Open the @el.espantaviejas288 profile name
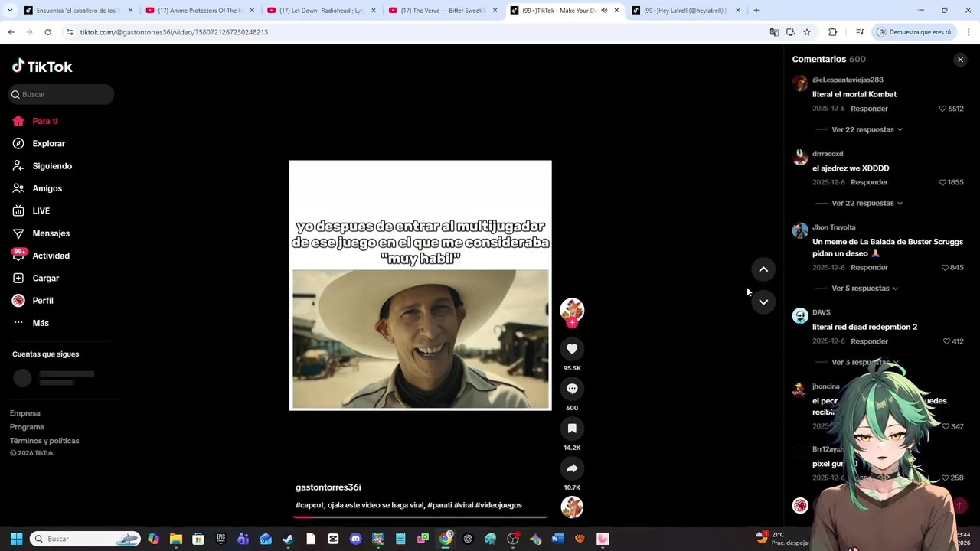The image size is (980, 551). (x=848, y=80)
